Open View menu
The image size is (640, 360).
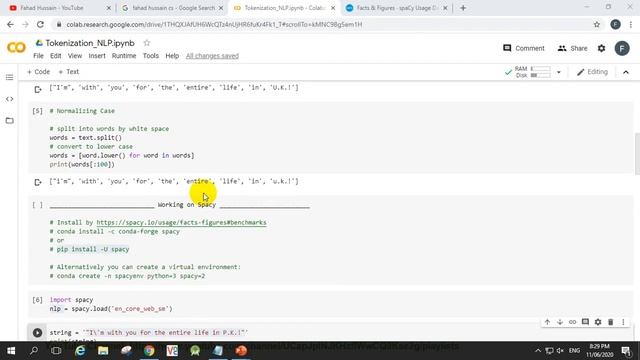pos(75,56)
